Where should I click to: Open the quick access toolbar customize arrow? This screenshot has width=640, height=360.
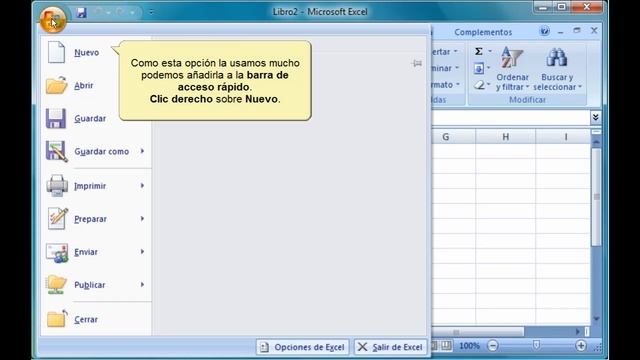coord(151,12)
